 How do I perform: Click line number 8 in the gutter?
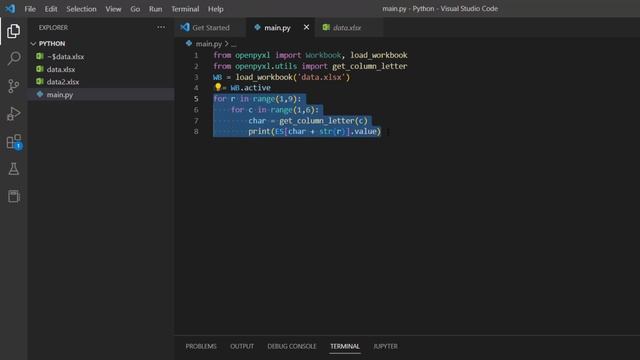[196, 131]
